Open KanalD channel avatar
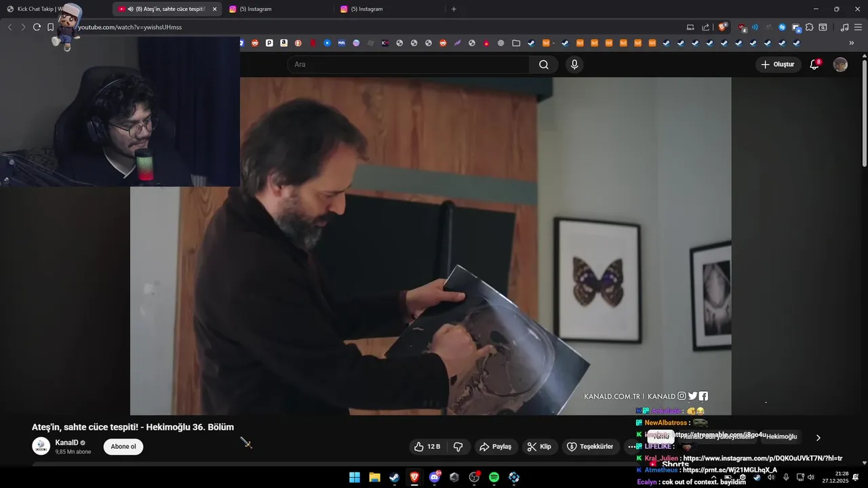868x488 pixels. pos(41,446)
